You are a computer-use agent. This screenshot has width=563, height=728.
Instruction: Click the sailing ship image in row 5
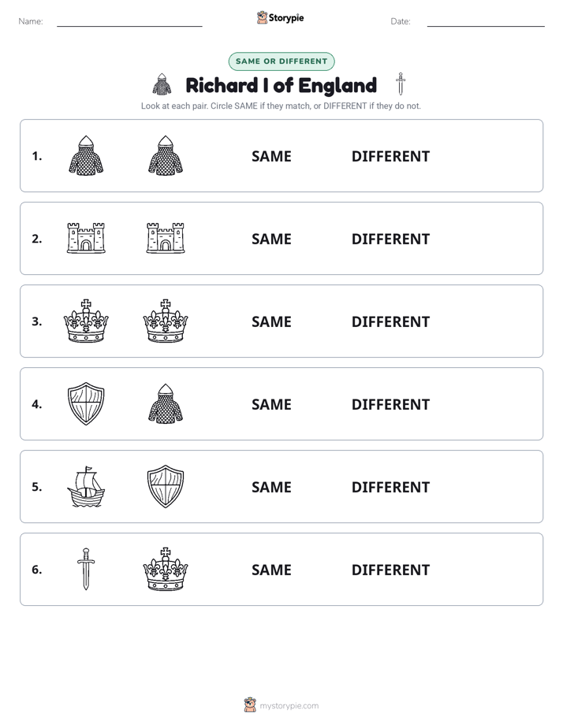(86, 486)
